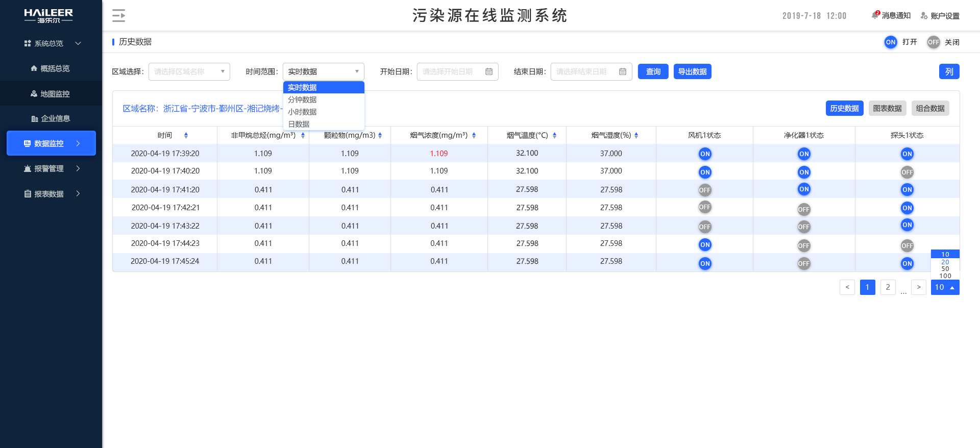This screenshot has height=448, width=980.
Task: Collapse the sidebar with the menu icon
Action: [118, 15]
